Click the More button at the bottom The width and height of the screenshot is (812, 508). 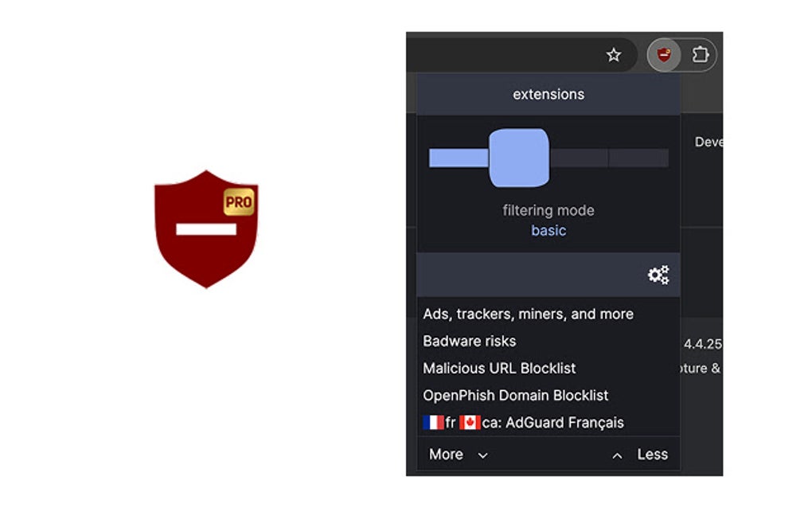click(x=446, y=454)
